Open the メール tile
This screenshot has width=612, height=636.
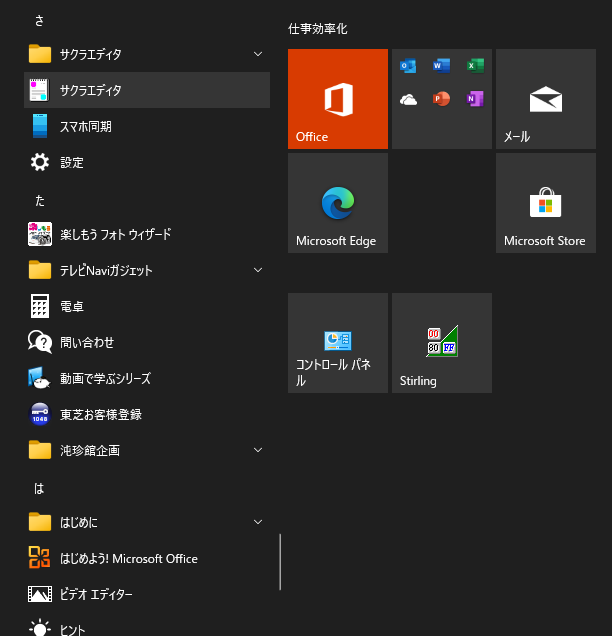coord(546,99)
